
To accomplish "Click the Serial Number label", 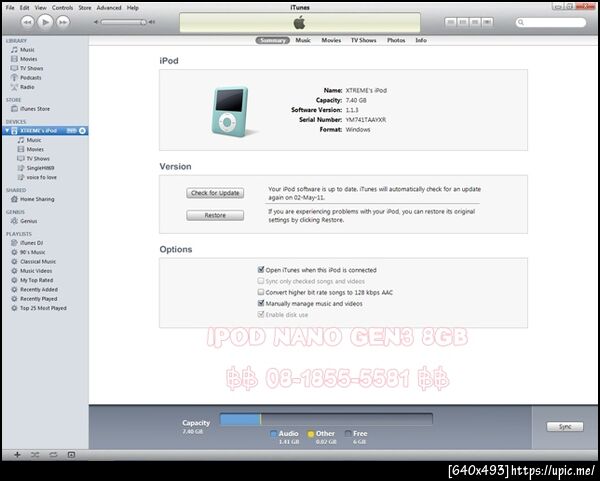I will [x=321, y=120].
